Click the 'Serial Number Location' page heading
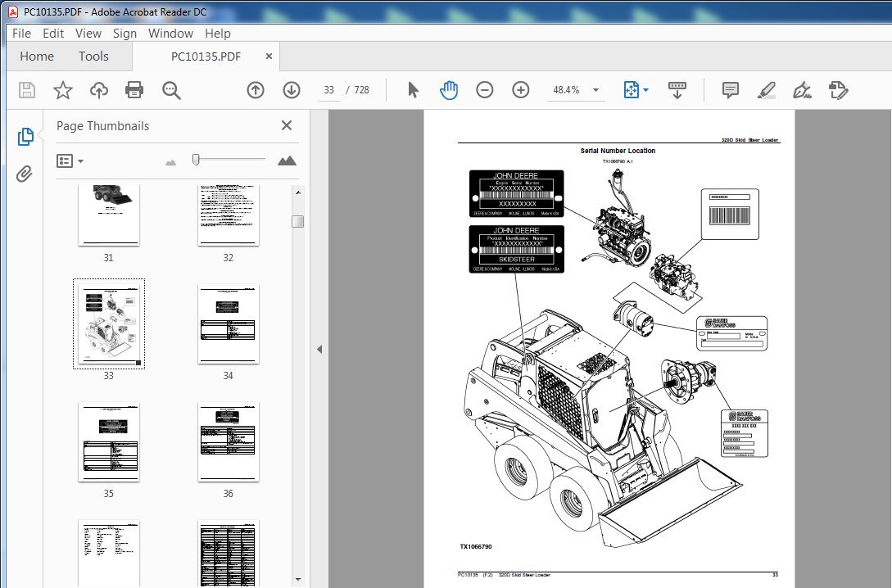 618,151
